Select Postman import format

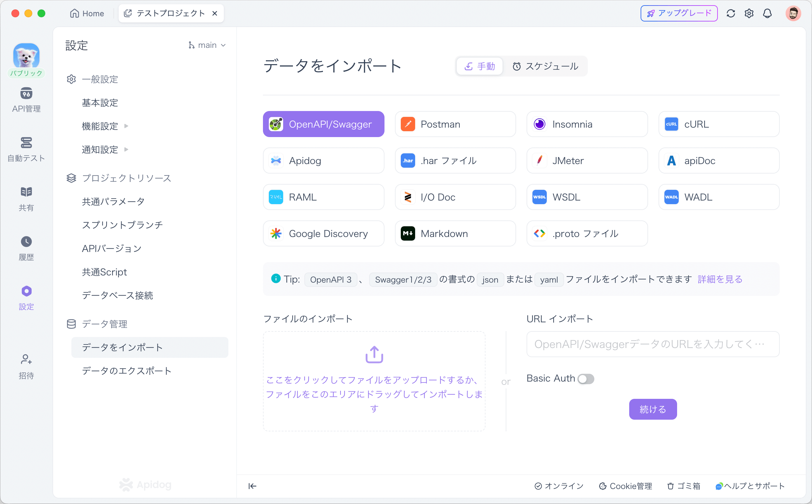tap(456, 124)
